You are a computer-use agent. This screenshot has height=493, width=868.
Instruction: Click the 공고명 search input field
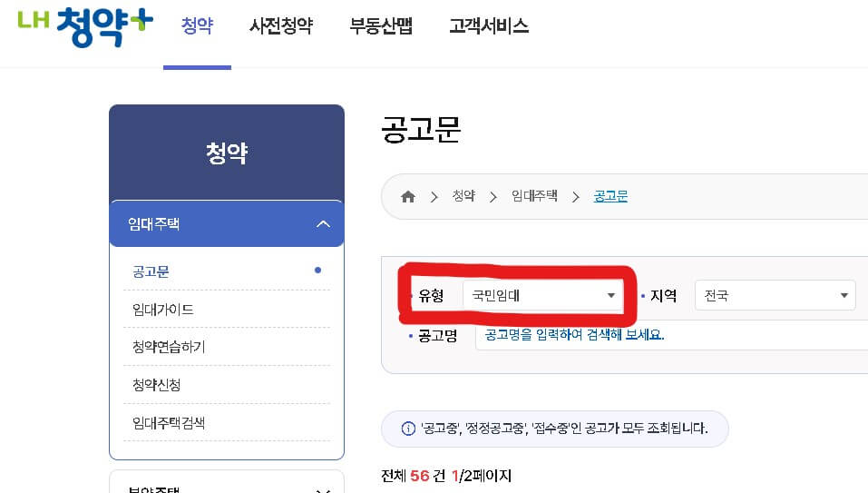pos(671,335)
